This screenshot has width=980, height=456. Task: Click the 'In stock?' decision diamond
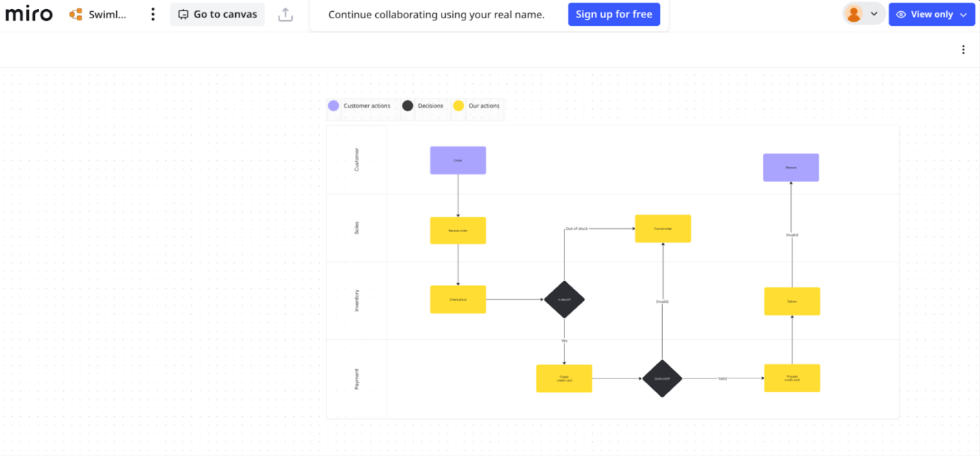565,299
